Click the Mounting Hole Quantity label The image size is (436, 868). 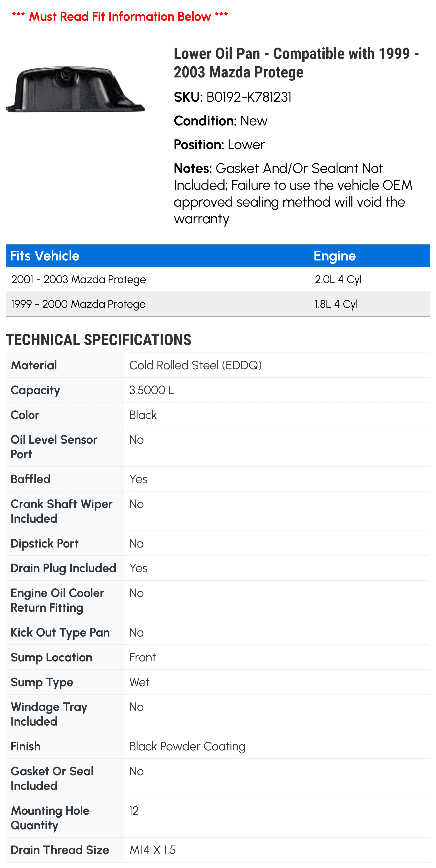(x=50, y=818)
